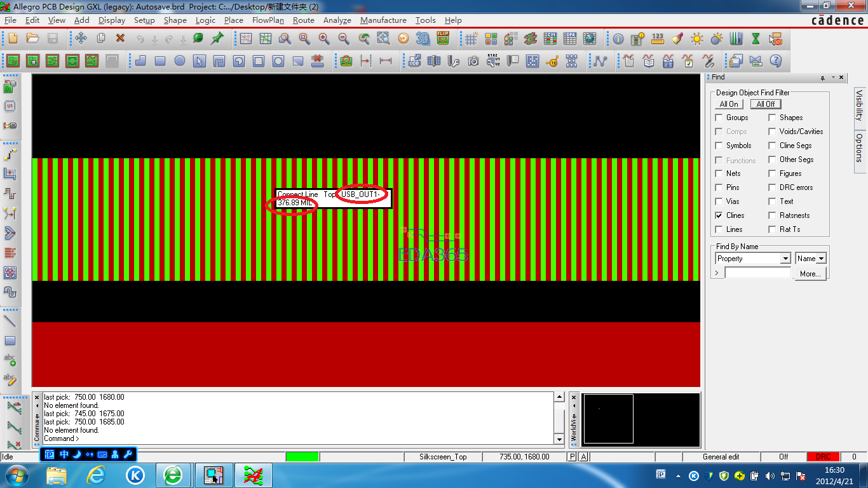
Task: Enable the Vias checkbox
Action: pyautogui.click(x=719, y=201)
